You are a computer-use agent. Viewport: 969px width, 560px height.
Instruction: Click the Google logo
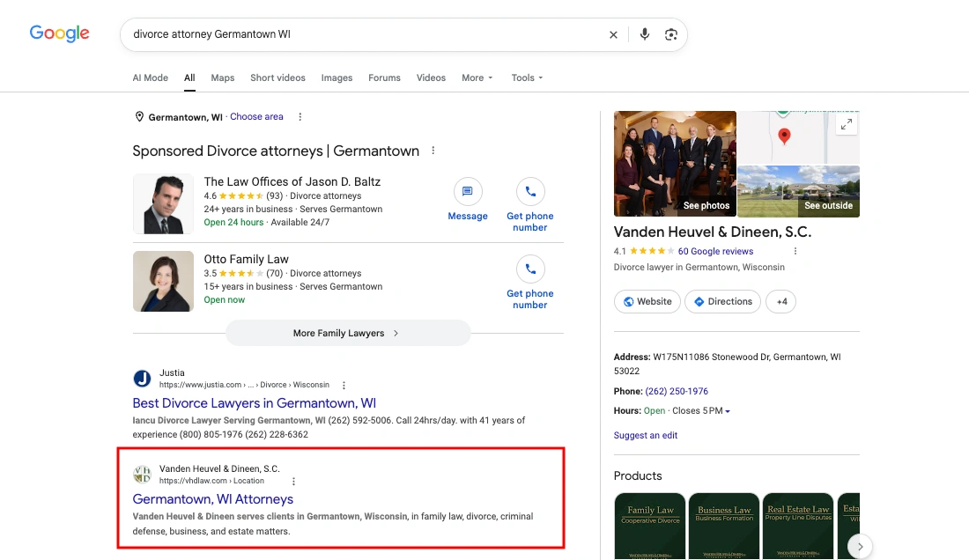click(59, 33)
